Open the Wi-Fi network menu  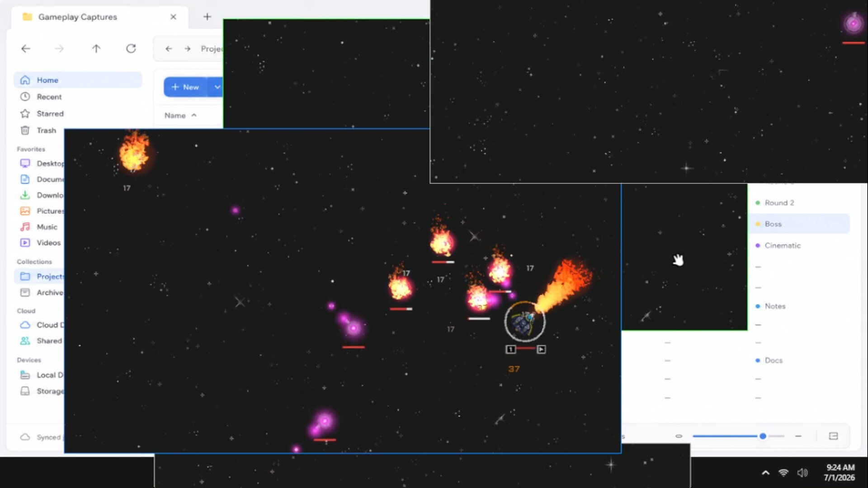pos(783,473)
